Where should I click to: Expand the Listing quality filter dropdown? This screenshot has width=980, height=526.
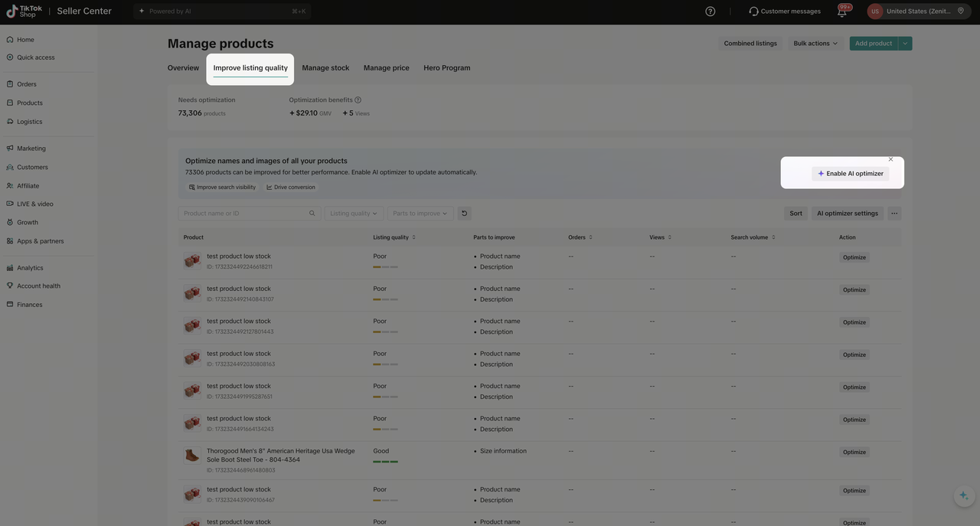tap(354, 214)
